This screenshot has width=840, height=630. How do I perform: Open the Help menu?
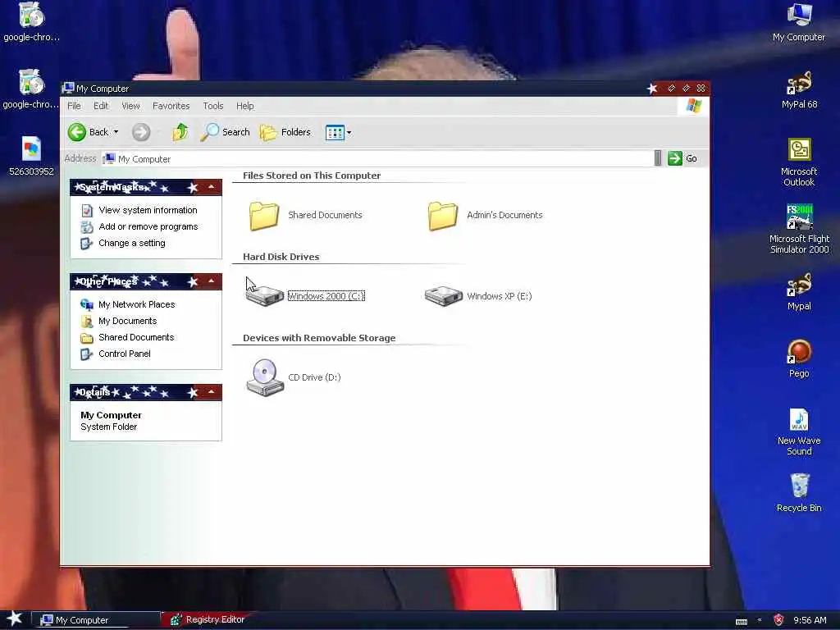click(244, 106)
